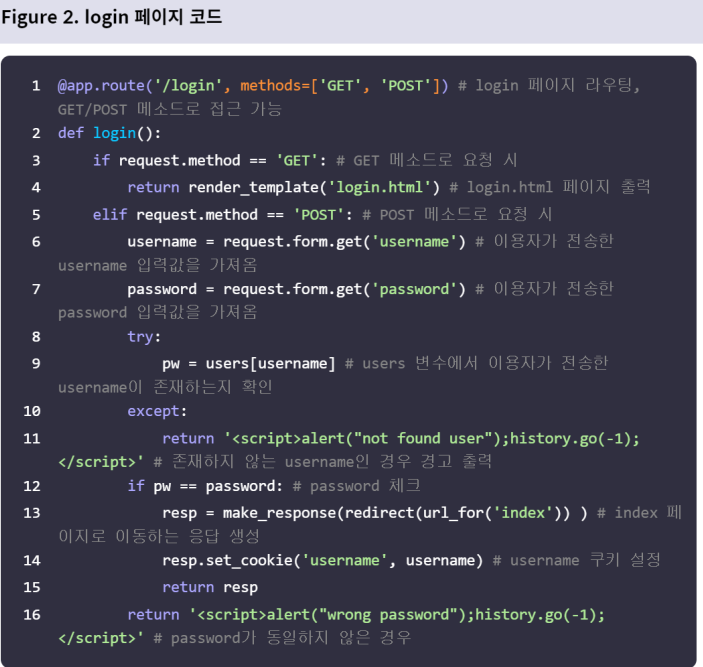Click the comment 'POST 메소드로 요청 시'
This screenshot has height=667, width=703.
(457, 215)
